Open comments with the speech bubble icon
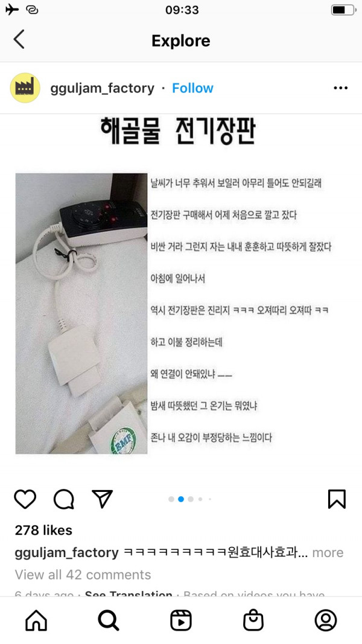362x644 pixels. [x=63, y=499]
